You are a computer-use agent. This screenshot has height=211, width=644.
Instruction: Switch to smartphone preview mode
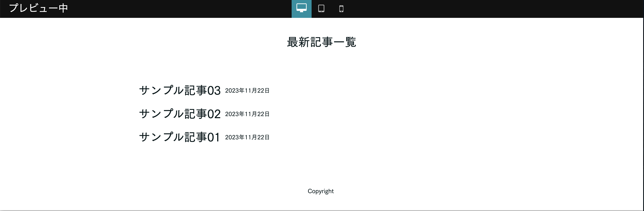click(341, 9)
